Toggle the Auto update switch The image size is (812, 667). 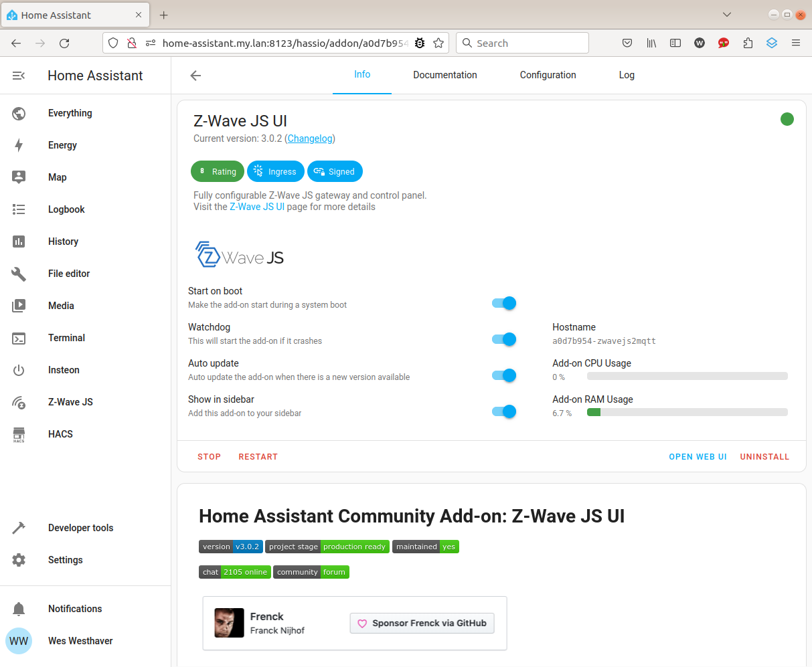click(504, 375)
